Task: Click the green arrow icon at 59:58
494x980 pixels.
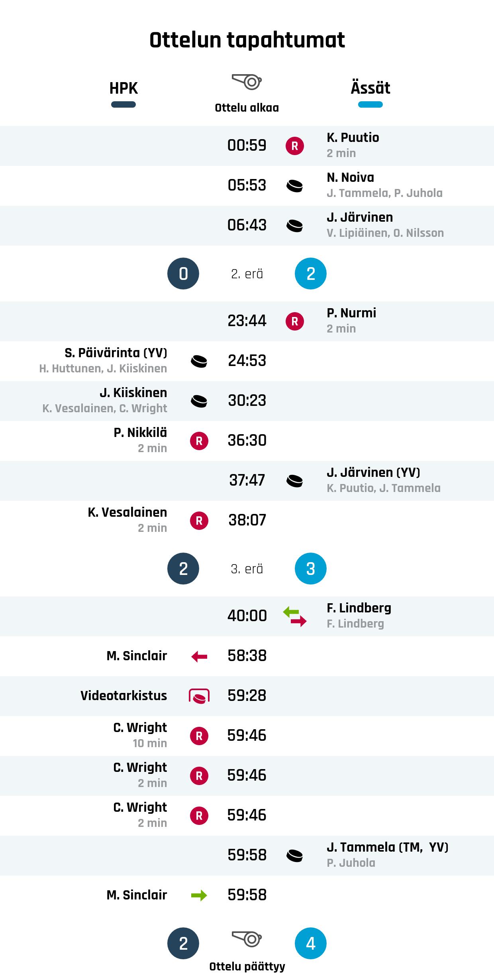Action: [199, 895]
